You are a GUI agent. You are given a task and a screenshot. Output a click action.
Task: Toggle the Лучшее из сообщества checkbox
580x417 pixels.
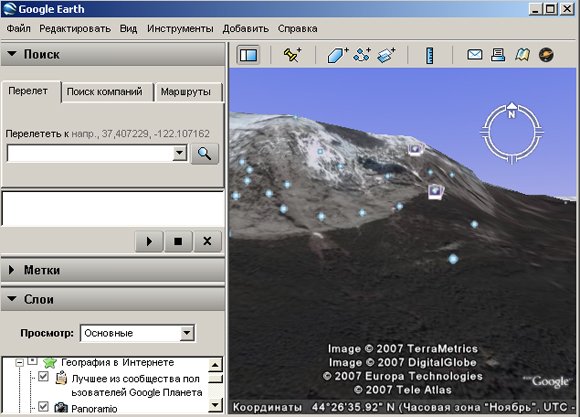43,377
